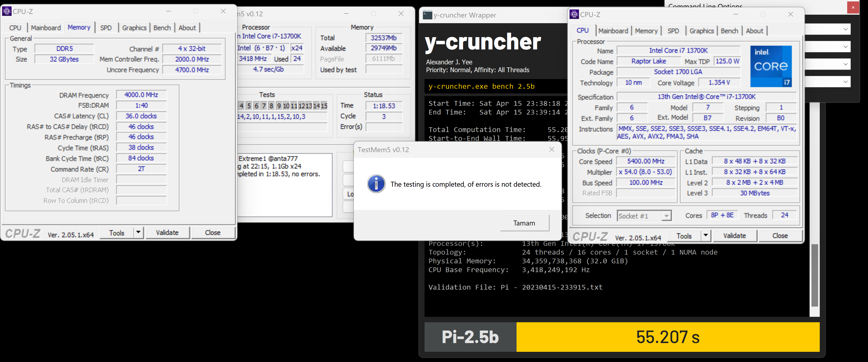The width and height of the screenshot is (868, 362).
Task: Expand Tools dropdown arrow in left CPU-Z window
Action: pos(139,233)
